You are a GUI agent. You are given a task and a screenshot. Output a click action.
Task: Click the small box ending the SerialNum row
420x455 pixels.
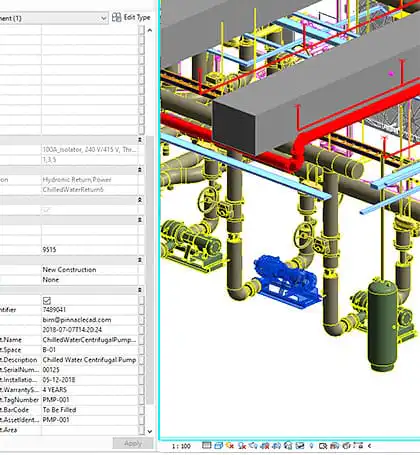141,370
